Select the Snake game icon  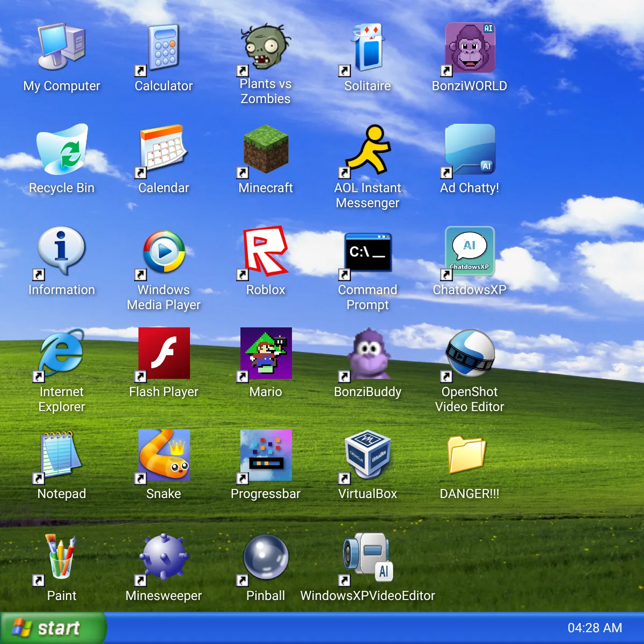[164, 455]
